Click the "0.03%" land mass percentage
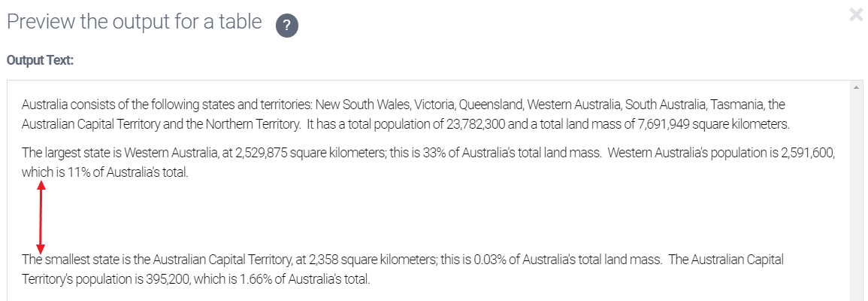Screen dimensions: 868x301 [x=489, y=260]
